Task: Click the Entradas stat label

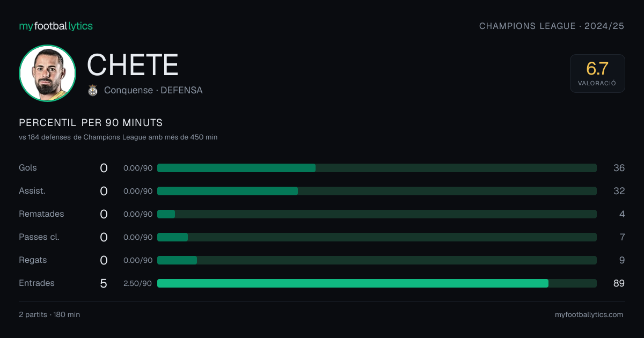Action: [x=36, y=283]
